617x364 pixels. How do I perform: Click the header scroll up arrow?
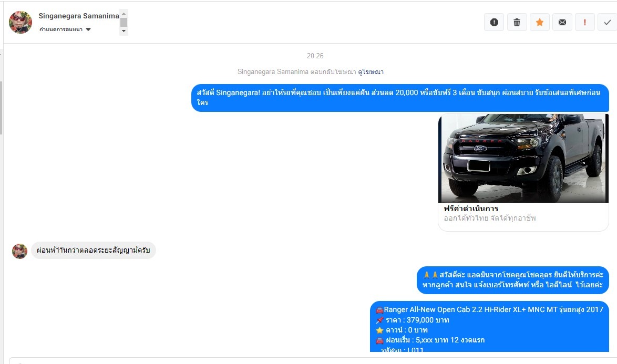124,13
